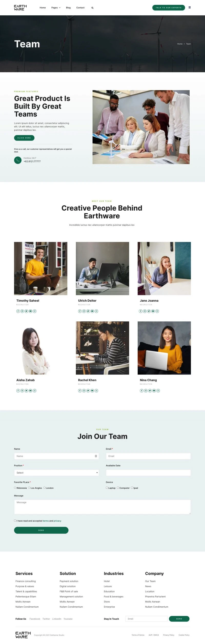Open Nina Chang's Facebook icon

[x=142, y=390]
